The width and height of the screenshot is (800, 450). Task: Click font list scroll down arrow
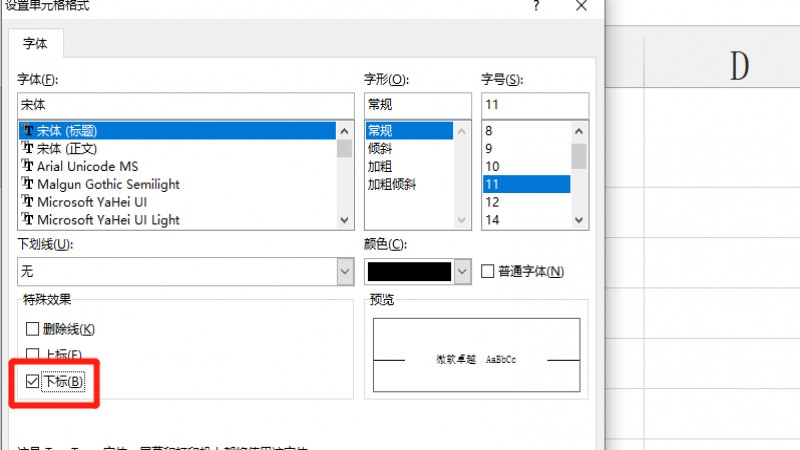pyautogui.click(x=344, y=220)
